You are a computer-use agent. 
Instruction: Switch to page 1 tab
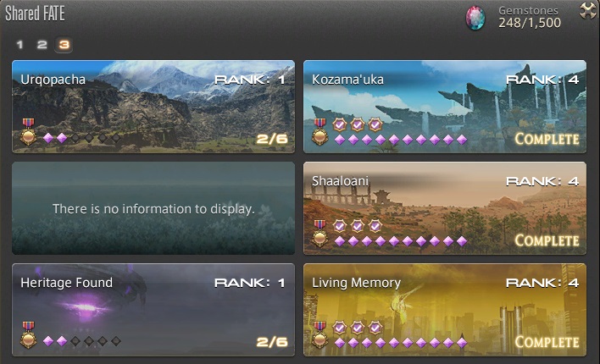click(19, 45)
